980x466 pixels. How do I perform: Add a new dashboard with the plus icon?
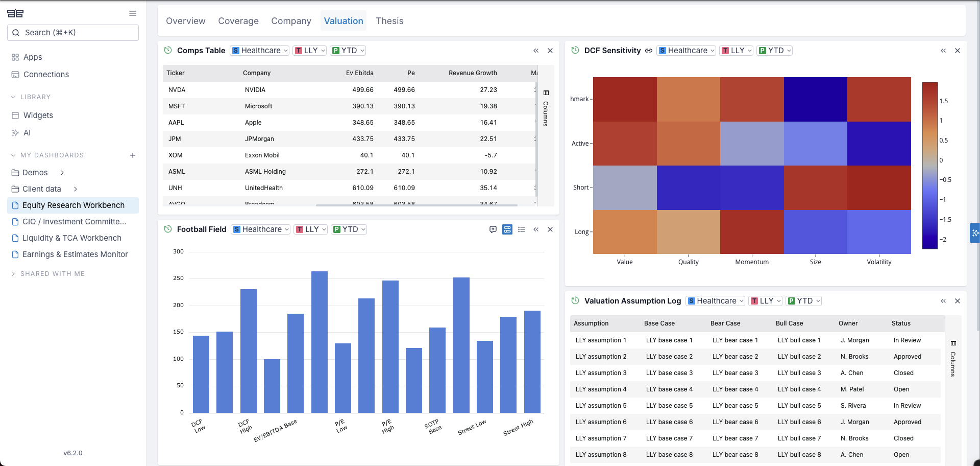pos(133,155)
